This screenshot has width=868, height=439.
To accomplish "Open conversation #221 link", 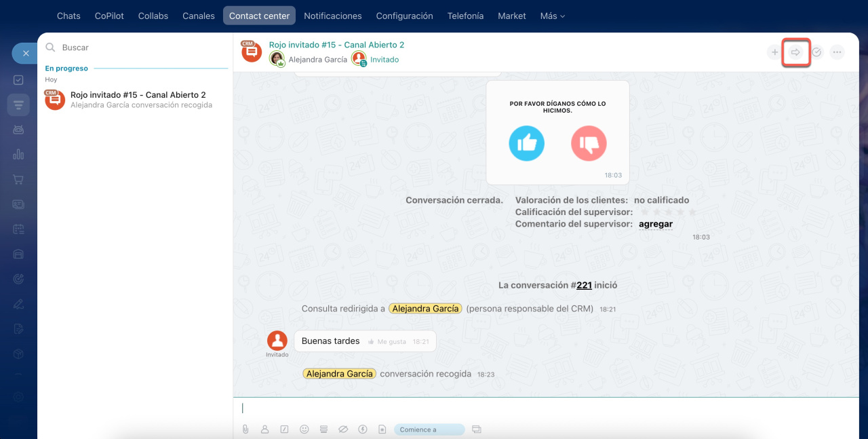I will [584, 286].
